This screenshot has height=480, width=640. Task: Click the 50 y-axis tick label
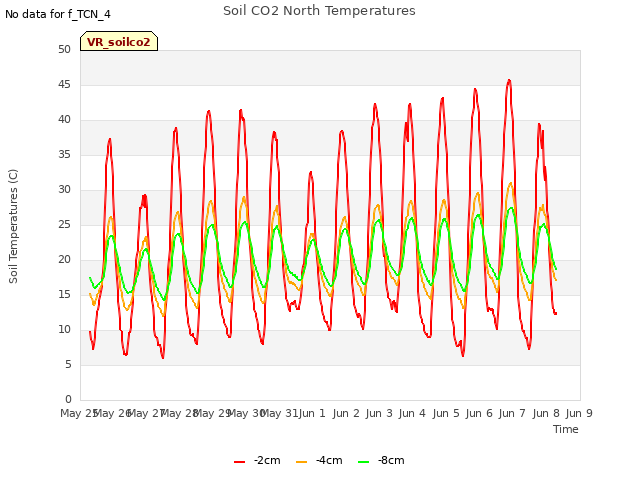(64, 49)
